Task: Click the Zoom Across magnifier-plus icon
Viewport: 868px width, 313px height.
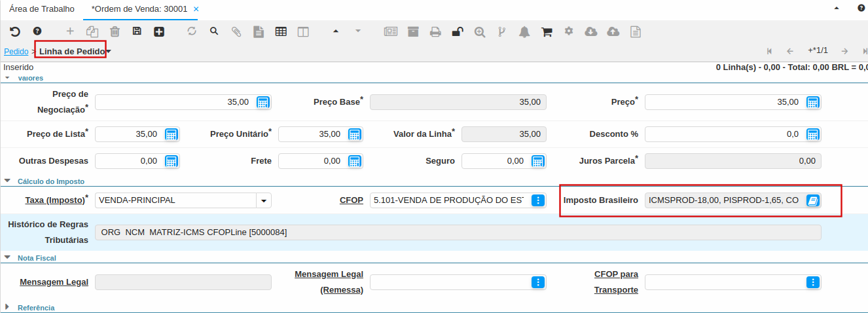Action: [x=480, y=31]
